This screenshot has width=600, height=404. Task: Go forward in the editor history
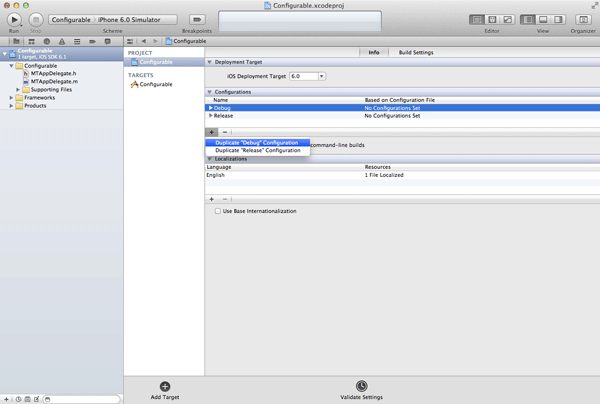click(x=155, y=41)
